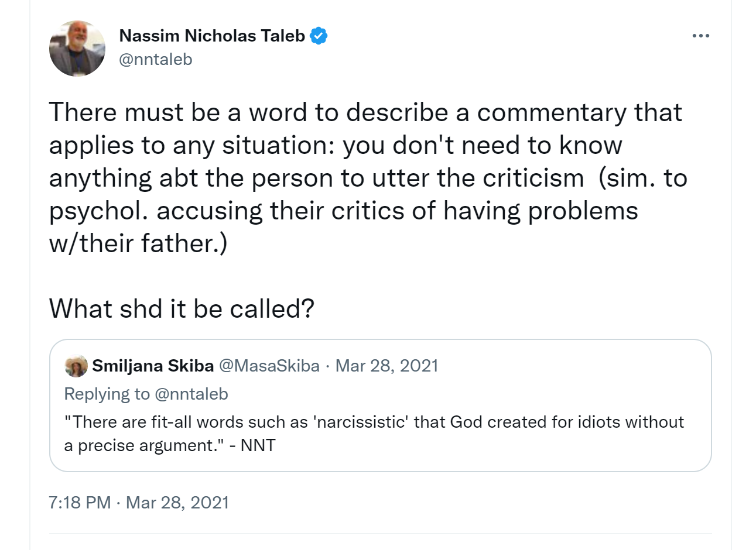
Task: Click @nntaleb in the 'Replying to' line
Action: 191,394
